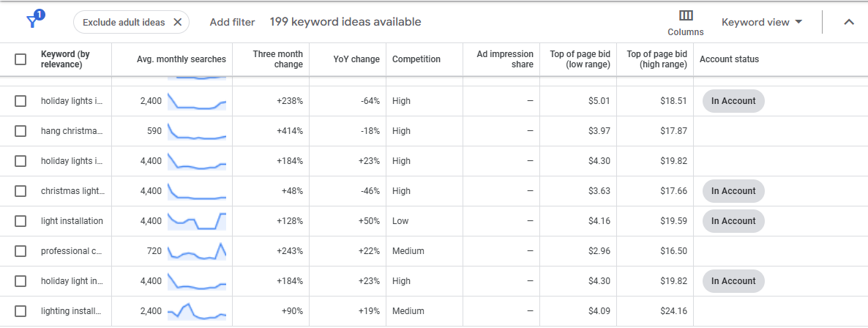The image size is (868, 328).
Task: Open the light installation keyword
Action: pos(72,221)
